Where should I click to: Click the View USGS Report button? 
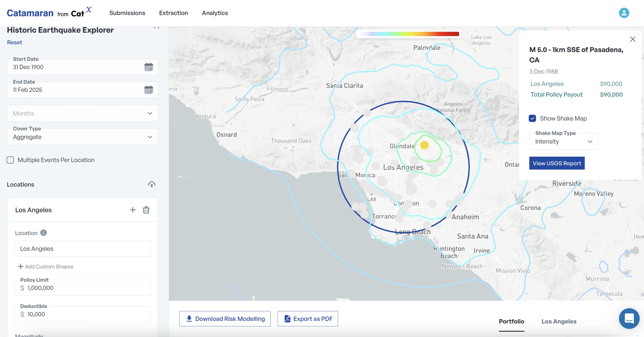click(557, 163)
